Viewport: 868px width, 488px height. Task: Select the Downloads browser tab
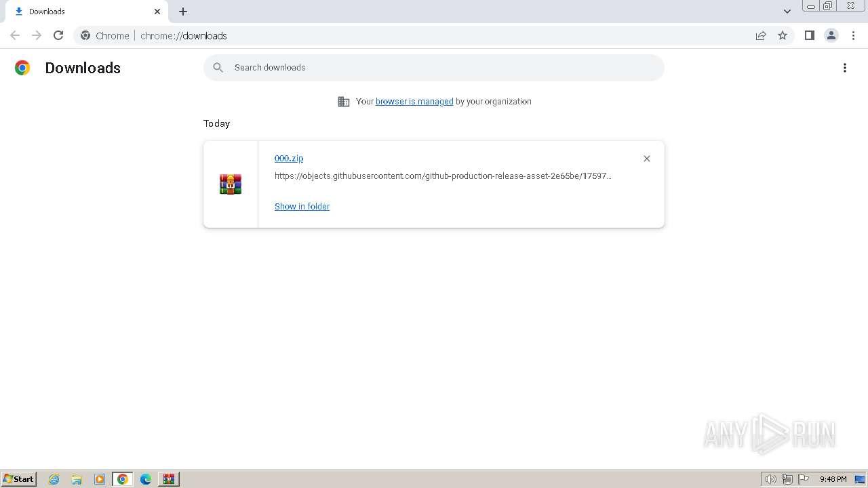(x=87, y=12)
